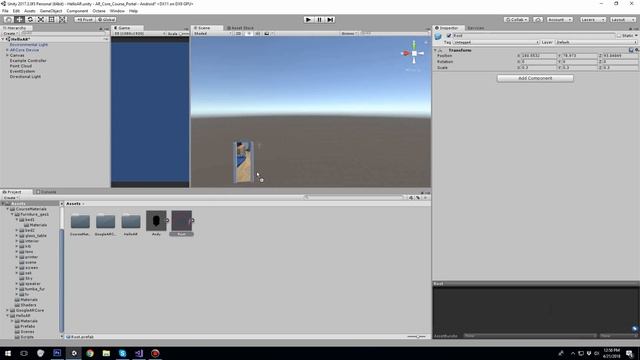The width and height of the screenshot is (640, 360).
Task: Open the Assets menu
Action: click(x=30, y=11)
